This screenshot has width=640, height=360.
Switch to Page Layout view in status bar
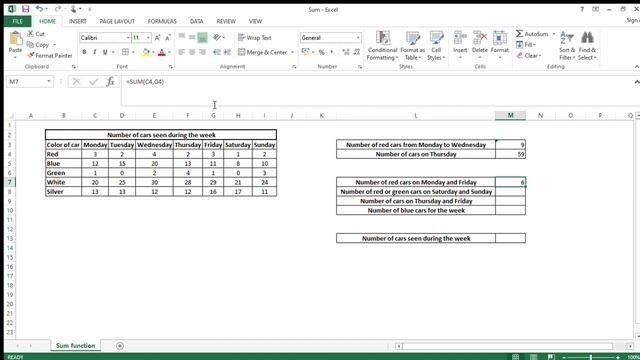coord(533,357)
